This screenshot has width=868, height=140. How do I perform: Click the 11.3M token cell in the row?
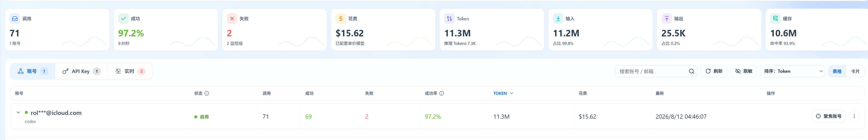[501, 117]
